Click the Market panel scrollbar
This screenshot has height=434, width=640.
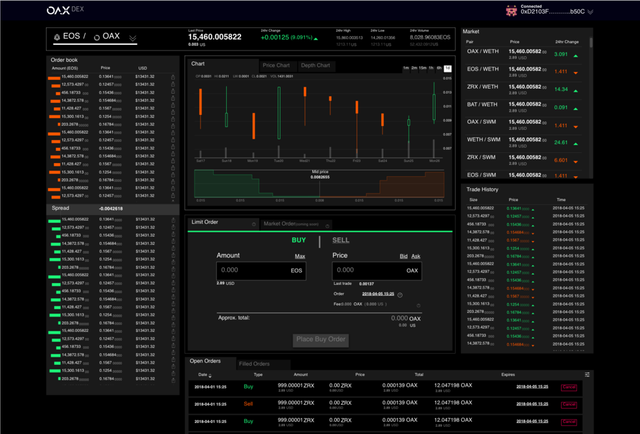click(591, 42)
